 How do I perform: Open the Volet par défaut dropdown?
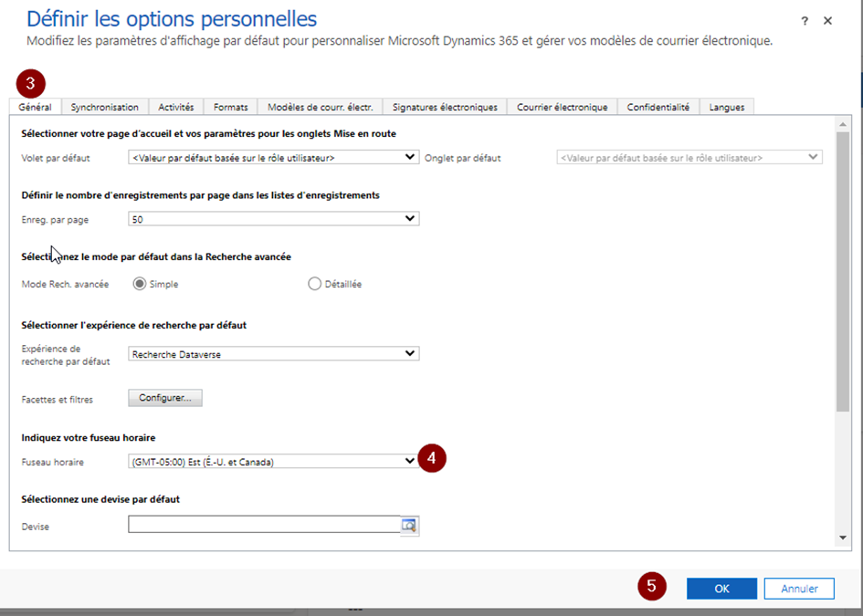coord(274,157)
